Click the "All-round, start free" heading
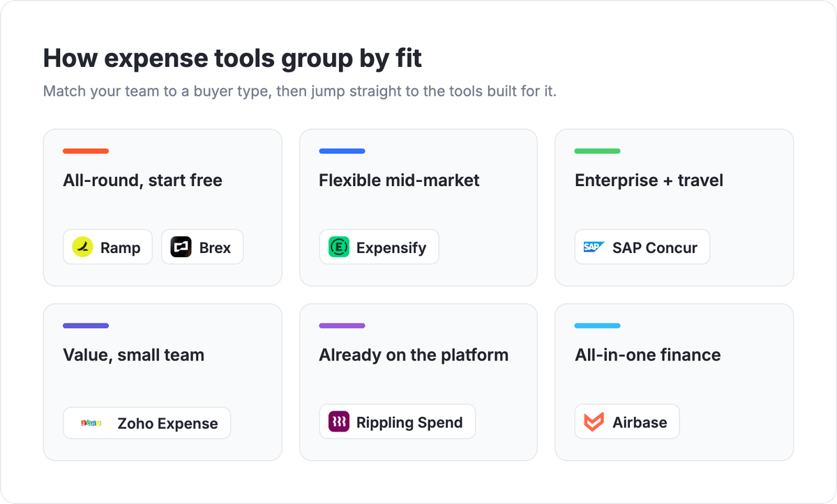The height and width of the screenshot is (504, 837). [143, 181]
